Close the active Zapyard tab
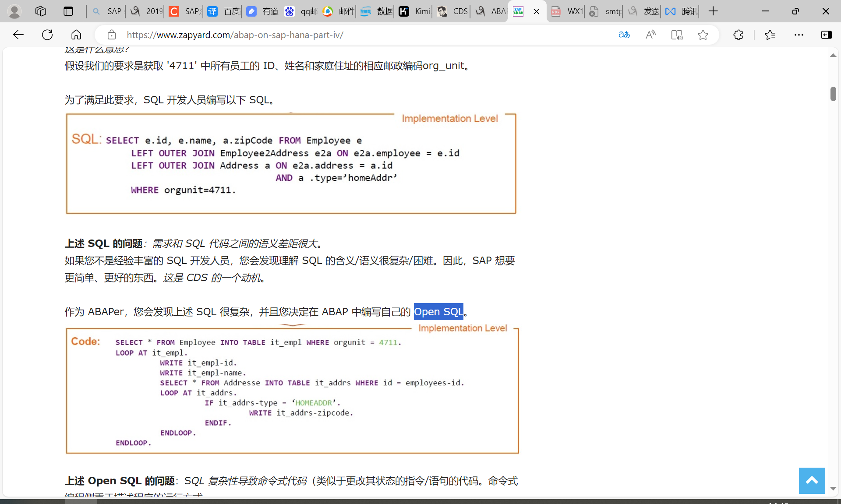 coord(536,12)
